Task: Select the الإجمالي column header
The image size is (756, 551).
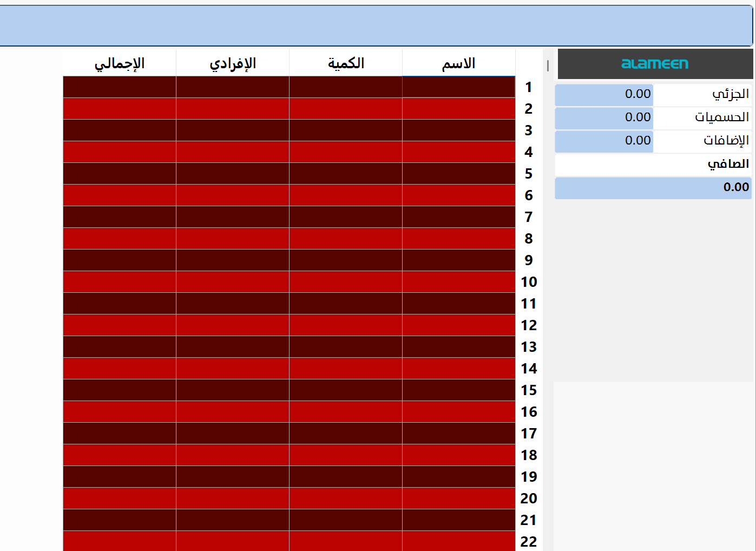Action: [119, 63]
